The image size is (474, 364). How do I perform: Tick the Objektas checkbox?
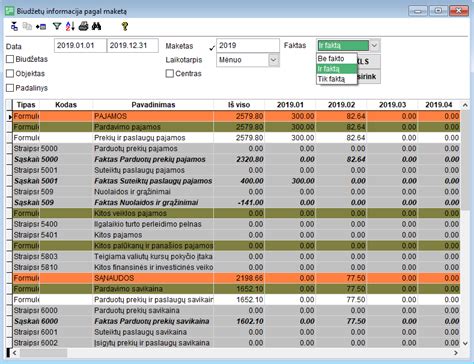tap(10, 73)
